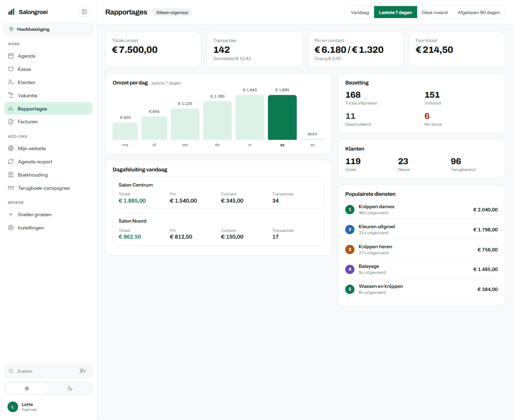Click the Vakantie palm tree icon

11,96
